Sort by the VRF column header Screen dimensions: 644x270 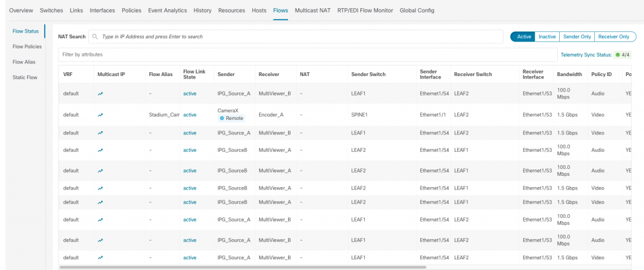67,74
